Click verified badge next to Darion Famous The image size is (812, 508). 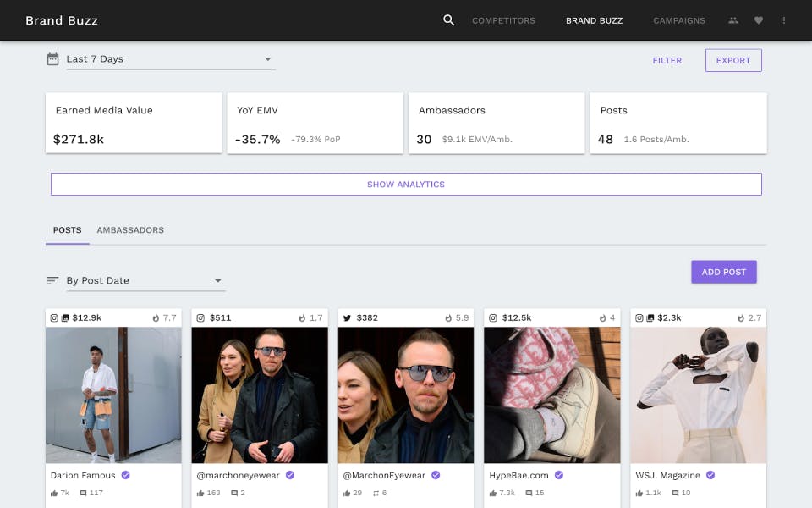point(125,476)
